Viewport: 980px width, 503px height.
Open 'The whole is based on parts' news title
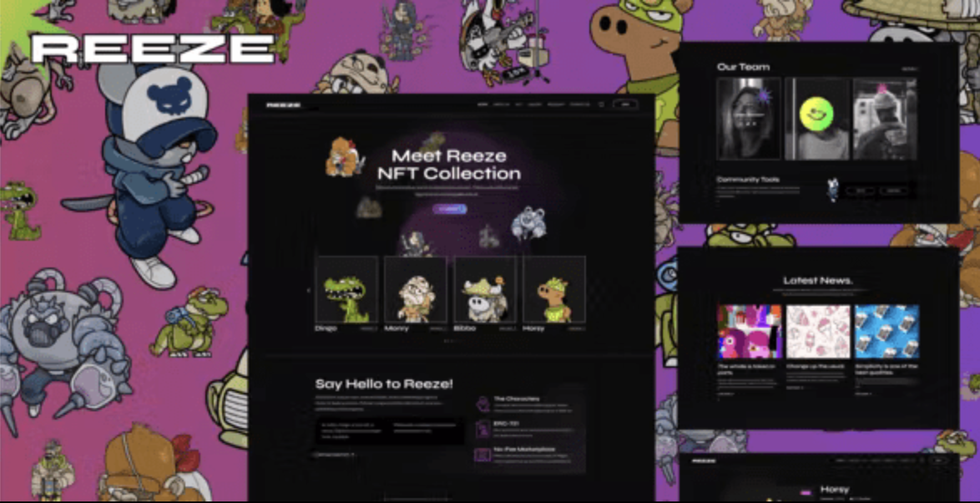(x=746, y=369)
